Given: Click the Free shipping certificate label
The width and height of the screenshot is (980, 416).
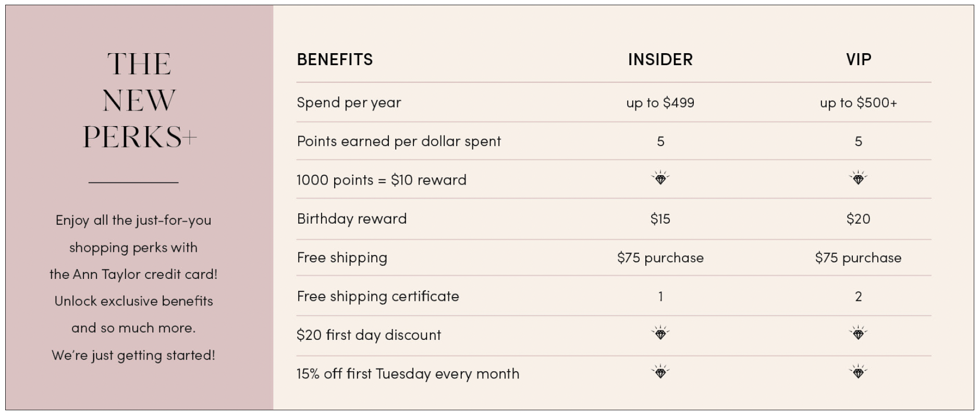Looking at the screenshot, I should point(377,296).
